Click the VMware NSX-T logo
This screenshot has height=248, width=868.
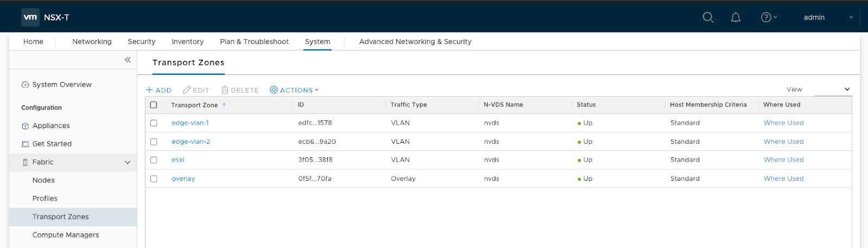point(30,17)
